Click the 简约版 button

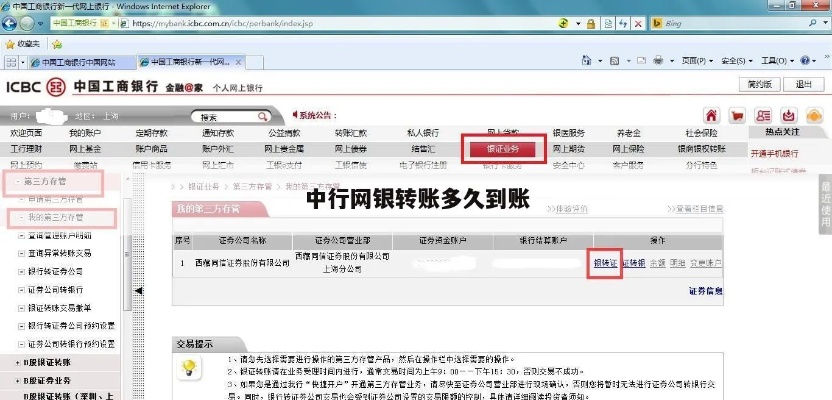click(759, 84)
